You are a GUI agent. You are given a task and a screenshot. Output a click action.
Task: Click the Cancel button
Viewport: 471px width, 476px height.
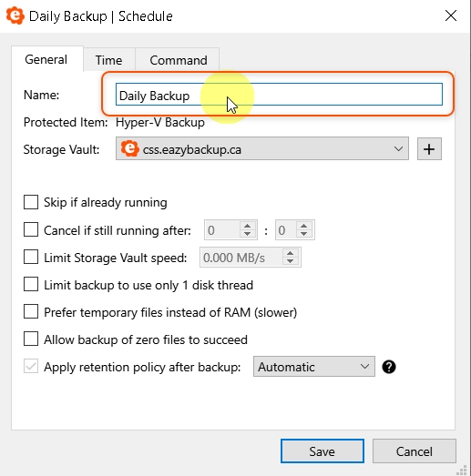tap(415, 451)
